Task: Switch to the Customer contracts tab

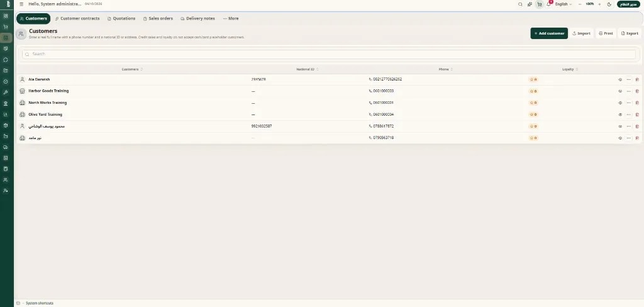Action: pyautogui.click(x=77, y=18)
